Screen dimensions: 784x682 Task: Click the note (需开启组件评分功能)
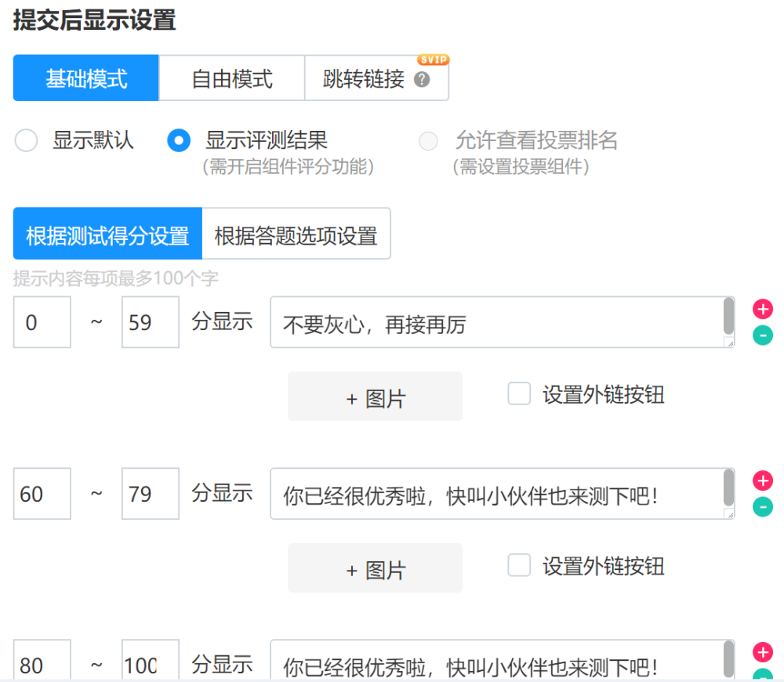click(288, 166)
